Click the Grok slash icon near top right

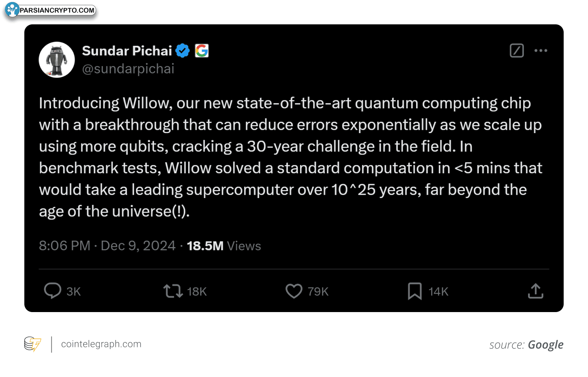(517, 51)
